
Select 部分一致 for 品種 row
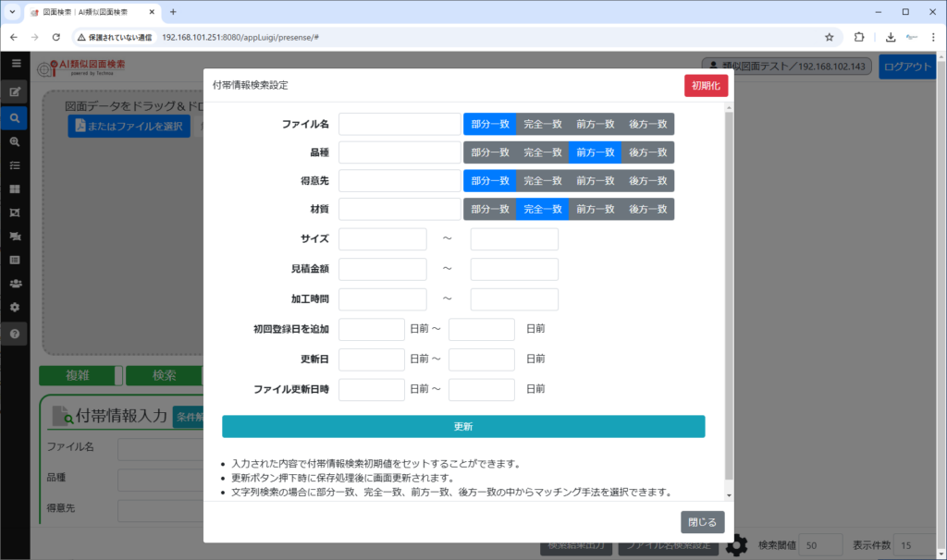[x=489, y=152]
